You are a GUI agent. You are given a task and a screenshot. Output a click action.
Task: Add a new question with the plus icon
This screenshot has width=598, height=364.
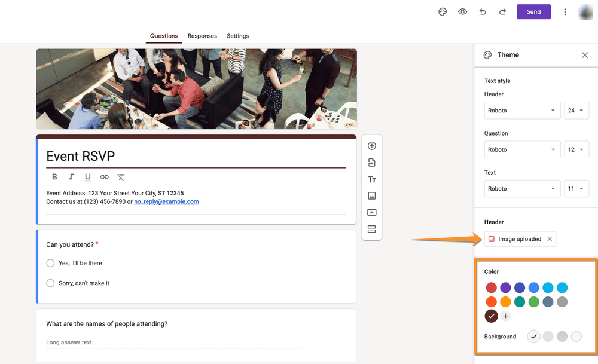coord(372,145)
